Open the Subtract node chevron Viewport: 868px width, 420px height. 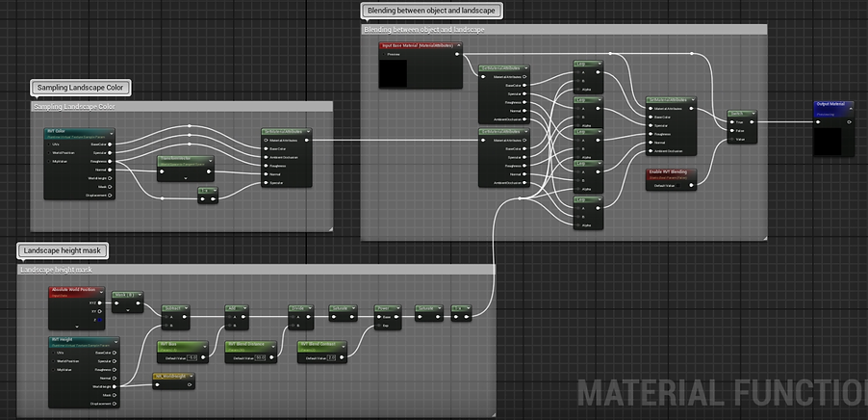click(186, 307)
